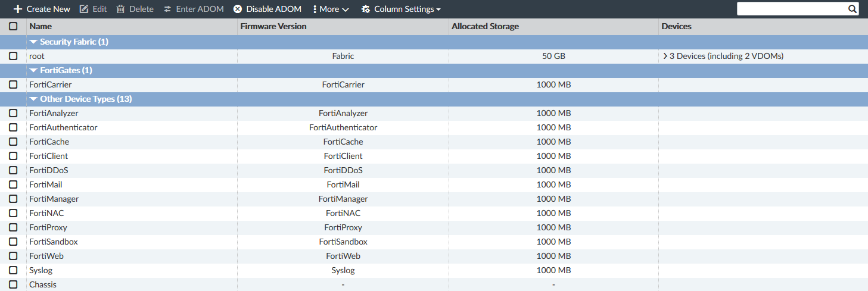Viewport: 868px width, 291px height.
Task: Sort by the Firmware Version column header
Action: pos(273,26)
